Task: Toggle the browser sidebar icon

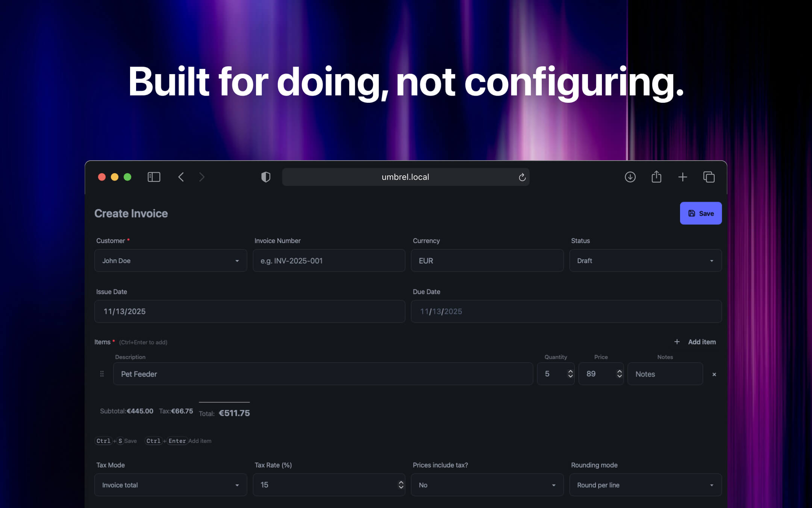Action: point(154,177)
